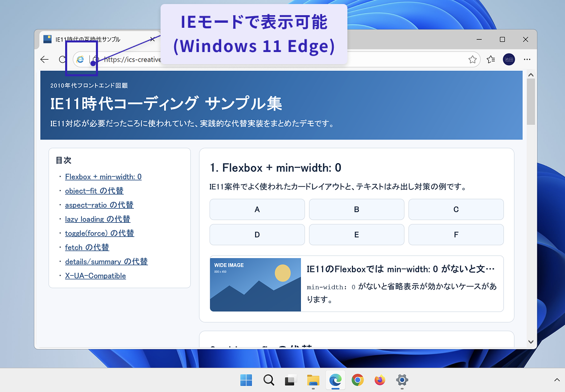Click the page scrollbar down arrow

click(531, 342)
